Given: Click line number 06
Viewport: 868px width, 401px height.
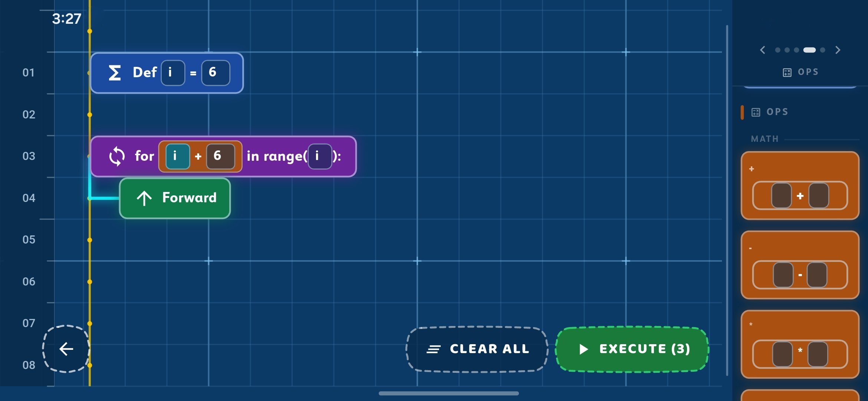Looking at the screenshot, I should tap(29, 282).
